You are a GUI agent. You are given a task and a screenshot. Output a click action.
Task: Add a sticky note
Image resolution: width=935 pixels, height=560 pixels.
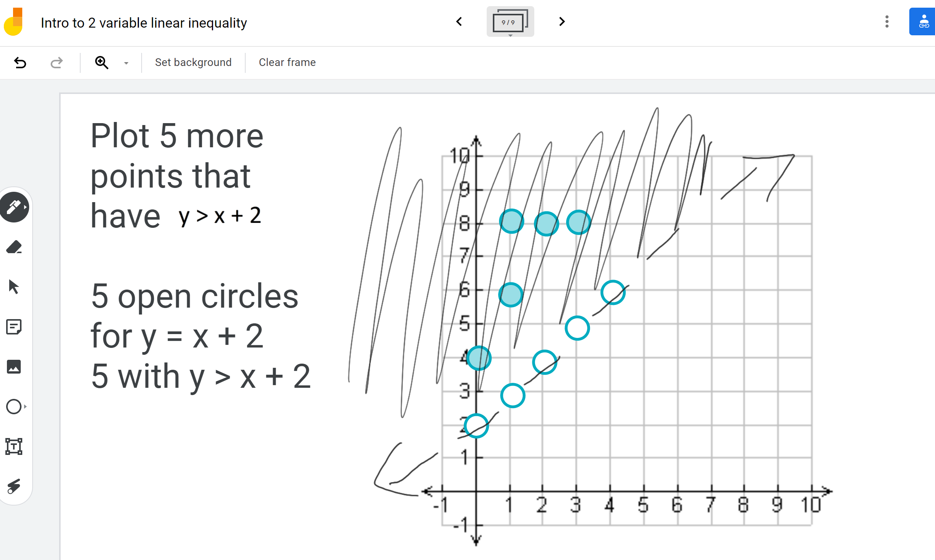tap(14, 327)
